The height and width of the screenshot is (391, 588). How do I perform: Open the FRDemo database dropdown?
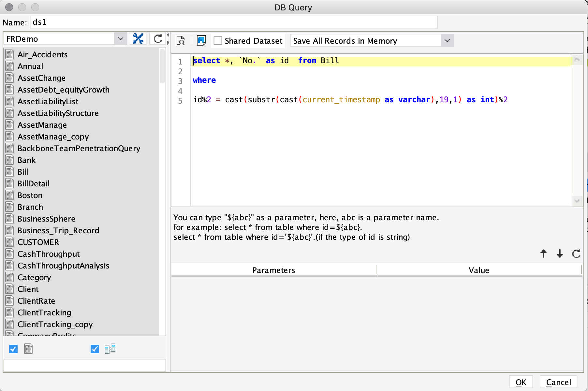point(120,38)
